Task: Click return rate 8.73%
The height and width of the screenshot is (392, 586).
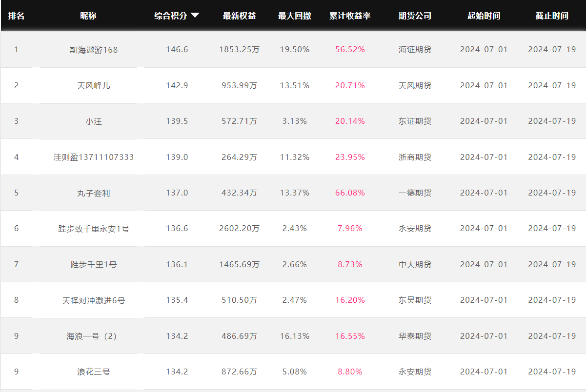Action: coord(350,264)
